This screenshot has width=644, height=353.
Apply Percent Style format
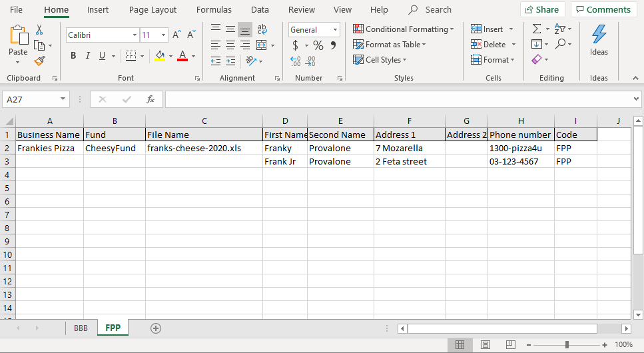pyautogui.click(x=318, y=45)
